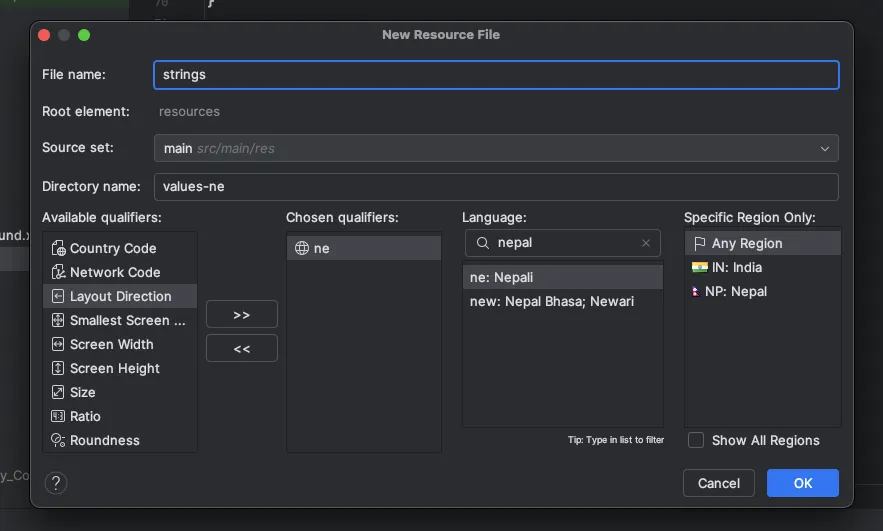The image size is (883, 531).
Task: Select Screen Height in available qualifiers
Action: (120, 368)
